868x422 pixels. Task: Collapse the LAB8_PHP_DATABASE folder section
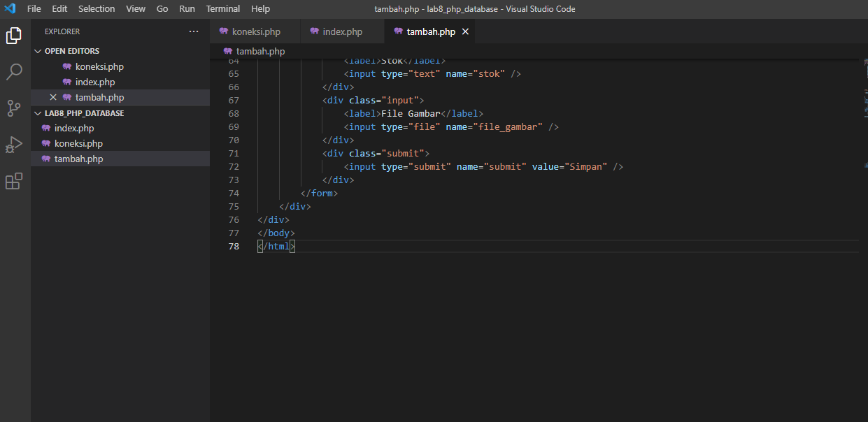[x=38, y=112]
